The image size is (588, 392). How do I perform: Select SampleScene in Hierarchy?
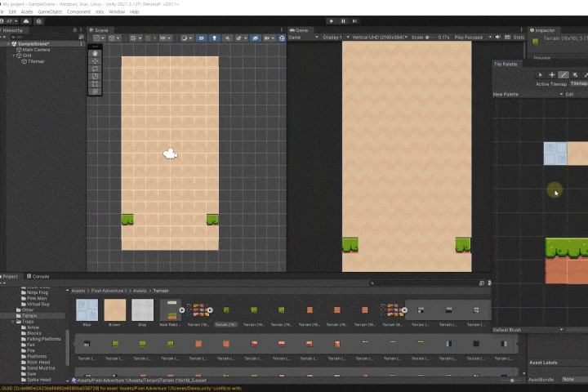pos(33,44)
